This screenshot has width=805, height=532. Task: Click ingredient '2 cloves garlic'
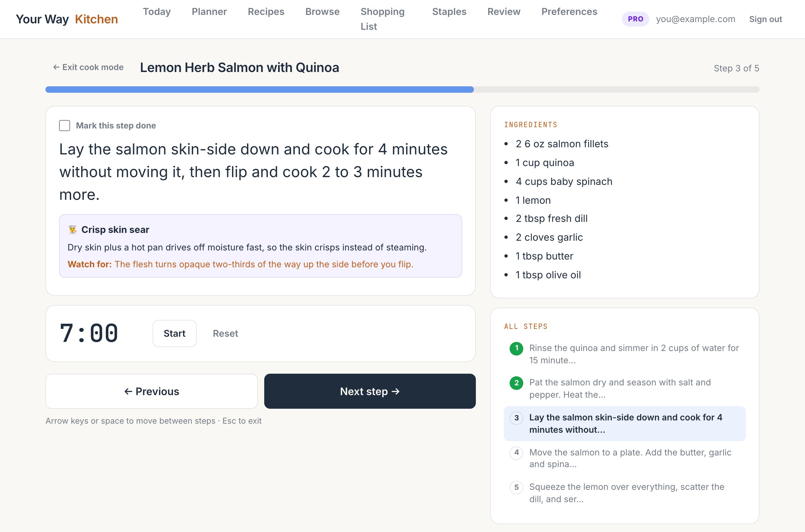[549, 237]
